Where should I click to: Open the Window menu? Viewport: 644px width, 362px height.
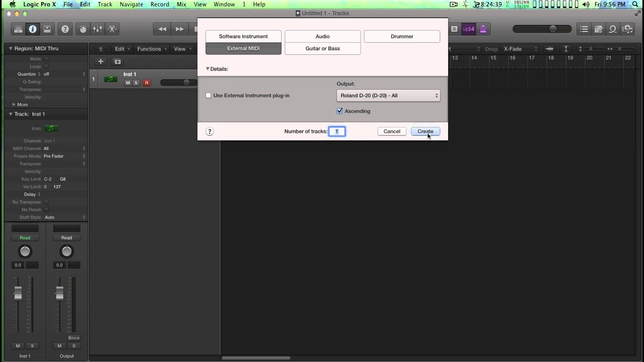click(224, 4)
